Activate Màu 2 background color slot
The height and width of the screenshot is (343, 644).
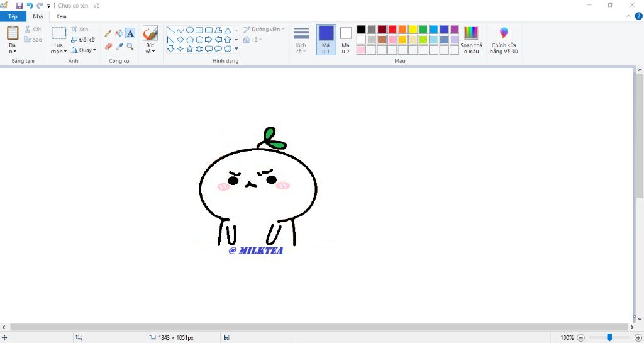(x=346, y=40)
